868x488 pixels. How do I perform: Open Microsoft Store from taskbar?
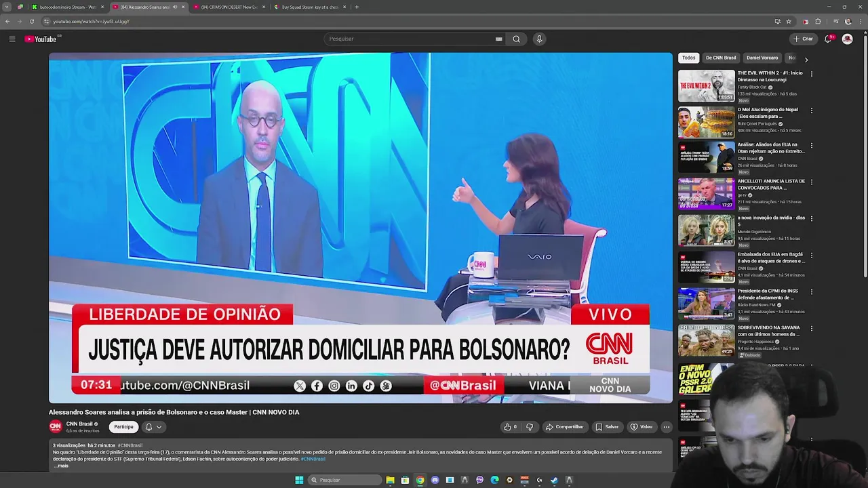(x=405, y=480)
